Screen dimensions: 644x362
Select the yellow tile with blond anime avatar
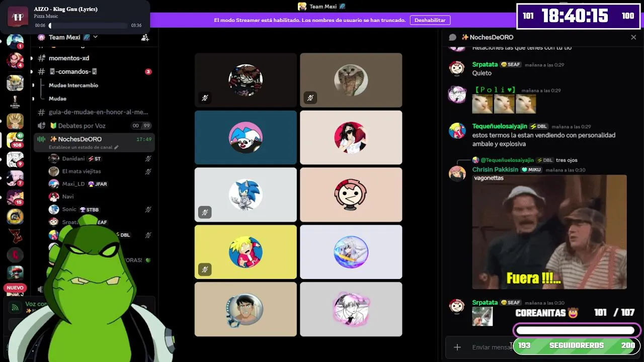[x=246, y=252]
